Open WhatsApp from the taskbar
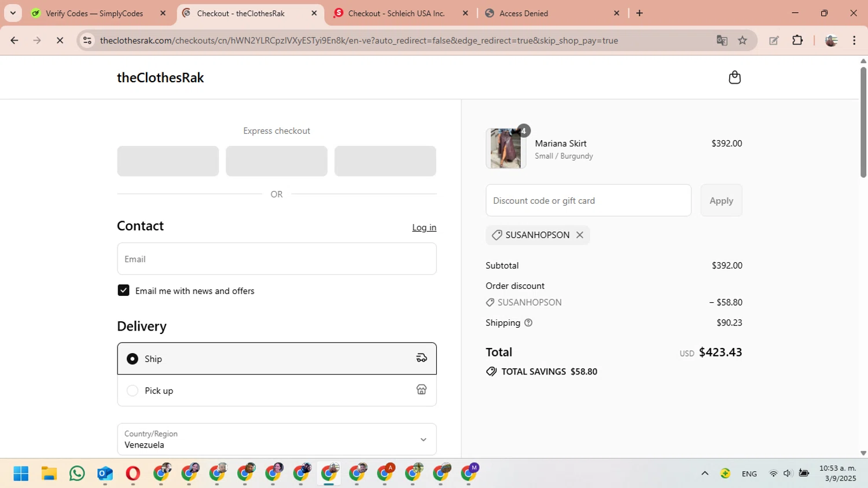 tap(76, 474)
